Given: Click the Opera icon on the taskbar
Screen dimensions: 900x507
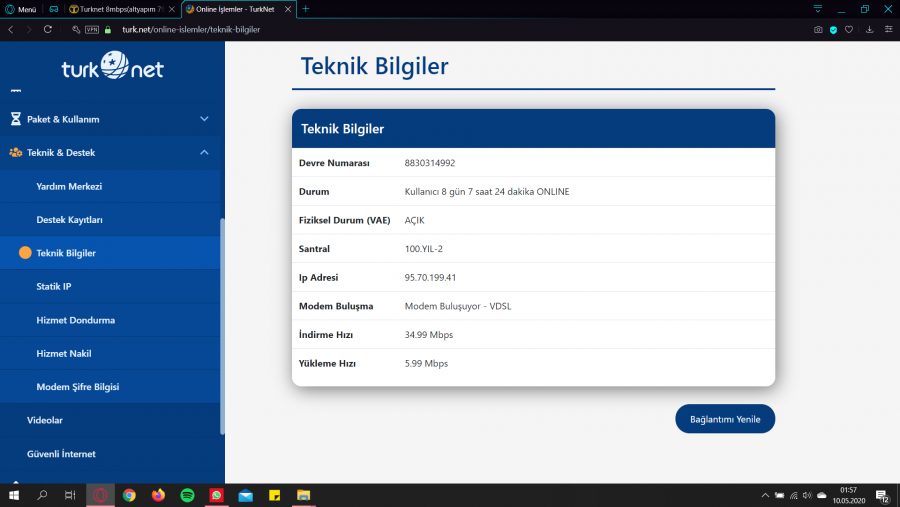Looking at the screenshot, I should coord(100,495).
